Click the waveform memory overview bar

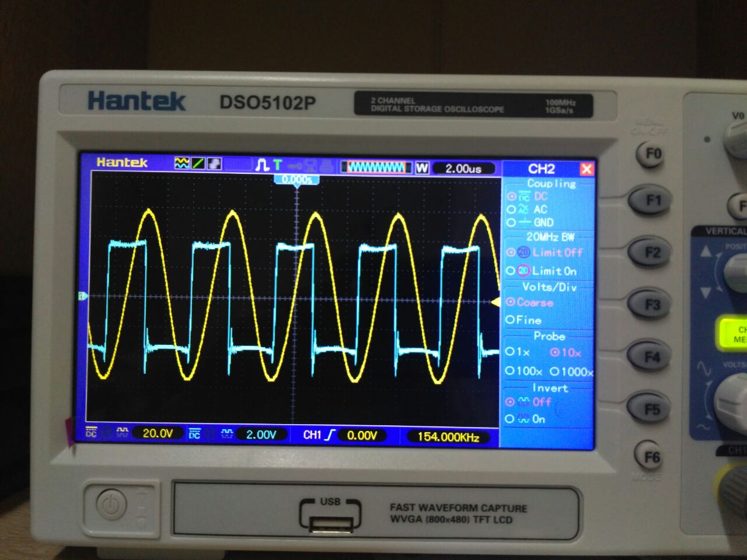376,168
